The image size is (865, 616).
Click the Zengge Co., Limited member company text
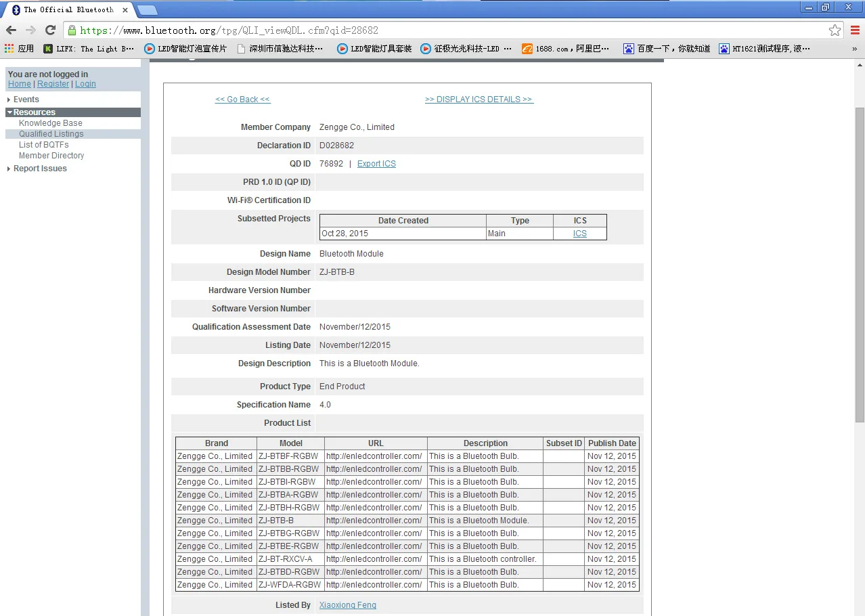pyautogui.click(x=357, y=127)
